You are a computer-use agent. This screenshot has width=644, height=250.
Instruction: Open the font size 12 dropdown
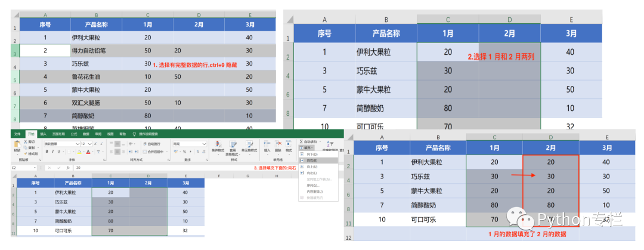click(x=89, y=144)
